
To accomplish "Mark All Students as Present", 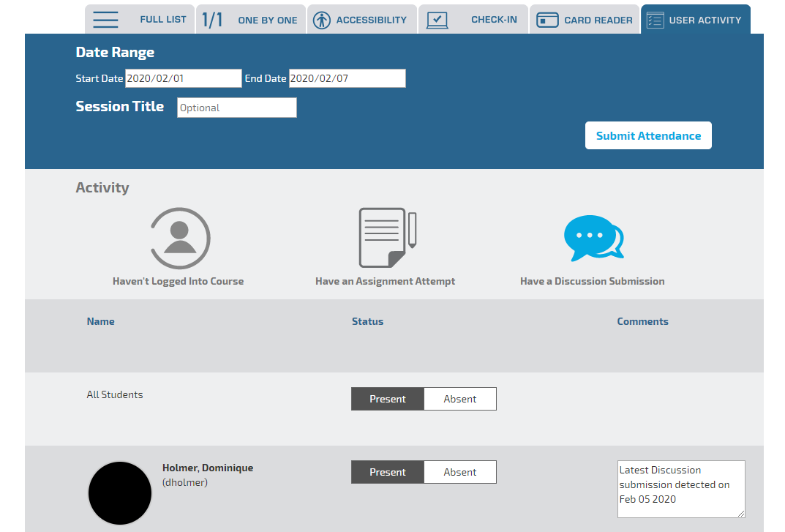I will tap(388, 399).
